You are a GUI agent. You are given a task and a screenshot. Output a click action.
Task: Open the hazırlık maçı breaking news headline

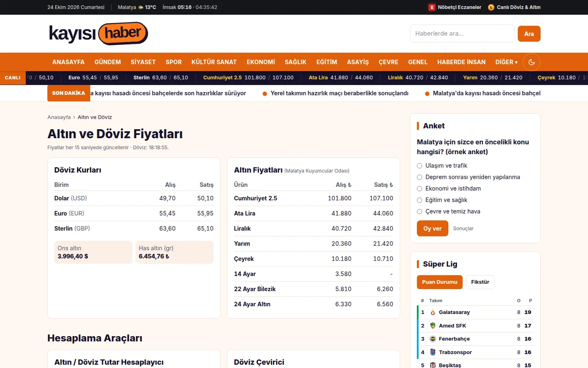point(339,93)
